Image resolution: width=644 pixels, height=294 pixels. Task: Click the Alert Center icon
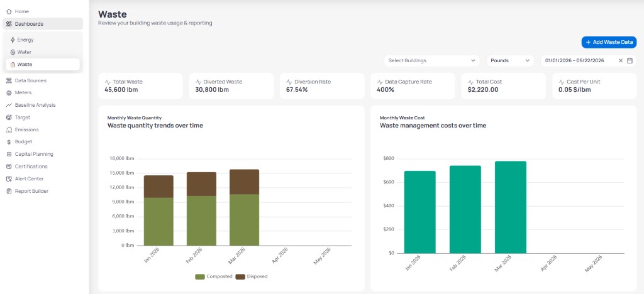(x=9, y=179)
